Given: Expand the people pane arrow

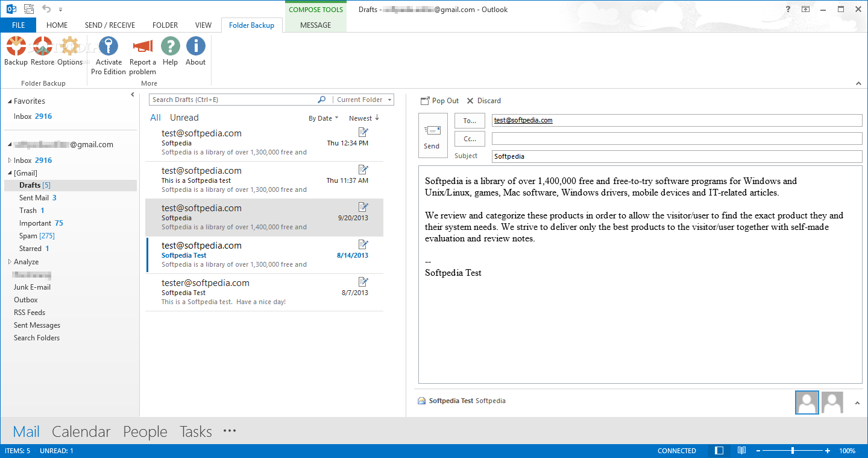Looking at the screenshot, I should click(x=858, y=402).
